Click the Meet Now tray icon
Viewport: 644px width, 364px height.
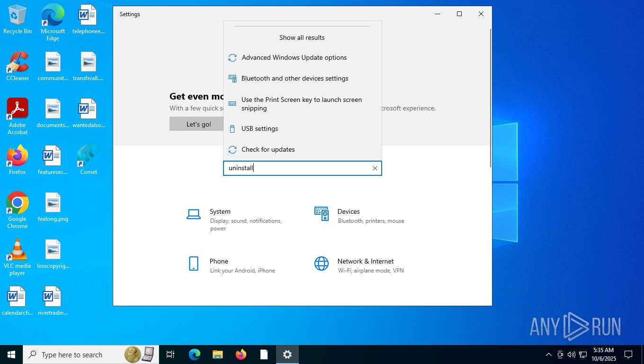click(560, 355)
